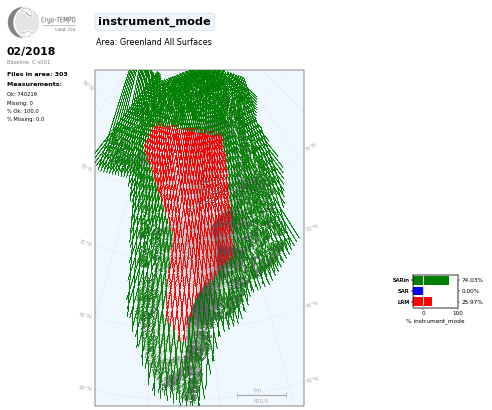Click the 400.0 km scale bar
Viewport: 492px width, 410px height.
coord(262,396)
